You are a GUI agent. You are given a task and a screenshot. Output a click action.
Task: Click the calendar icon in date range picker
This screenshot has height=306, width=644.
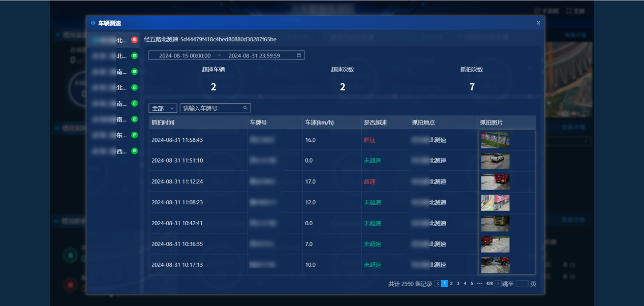299,55
